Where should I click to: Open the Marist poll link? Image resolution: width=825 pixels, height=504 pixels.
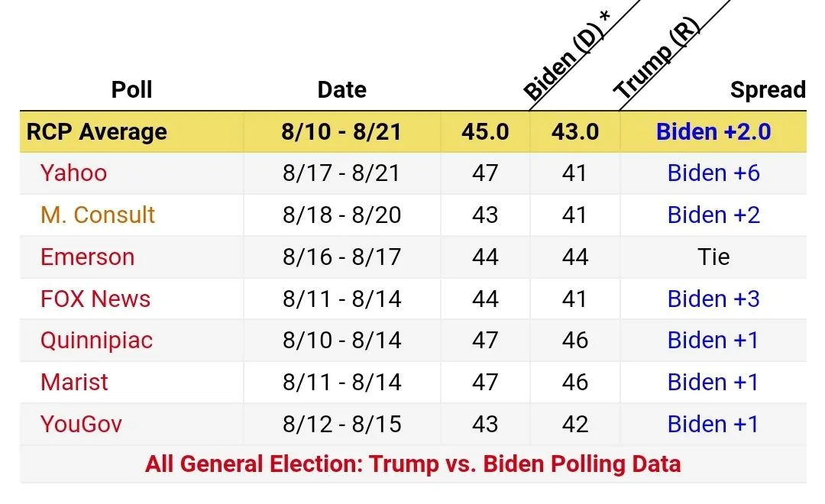(74, 382)
